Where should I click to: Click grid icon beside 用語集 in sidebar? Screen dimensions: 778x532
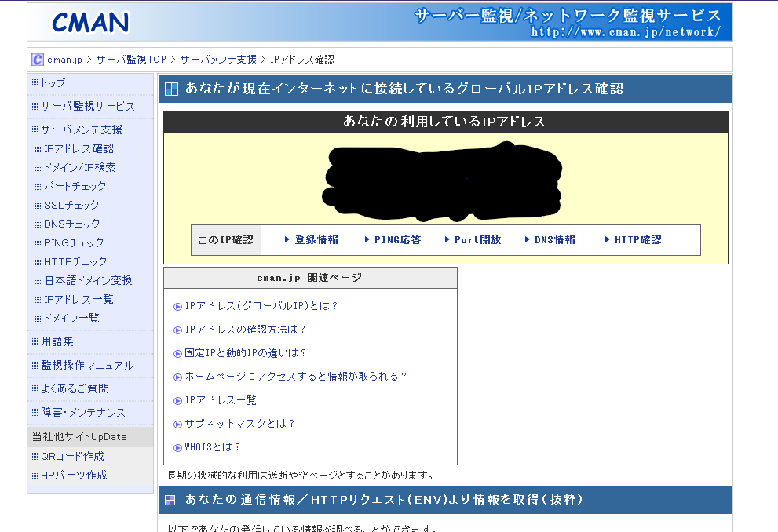point(35,341)
